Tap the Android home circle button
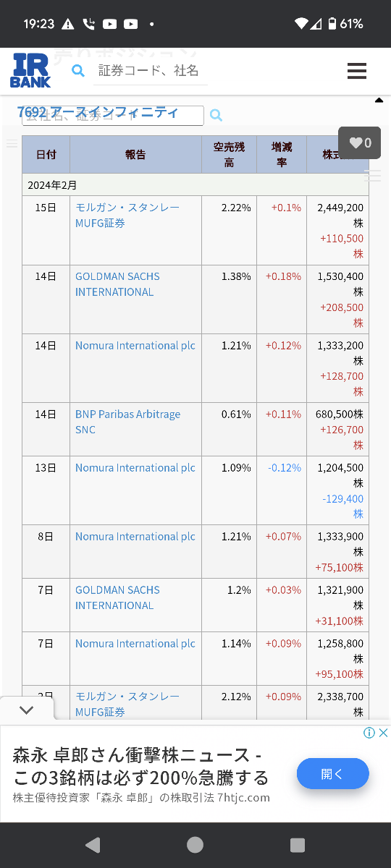This screenshot has width=391, height=868. (195, 845)
